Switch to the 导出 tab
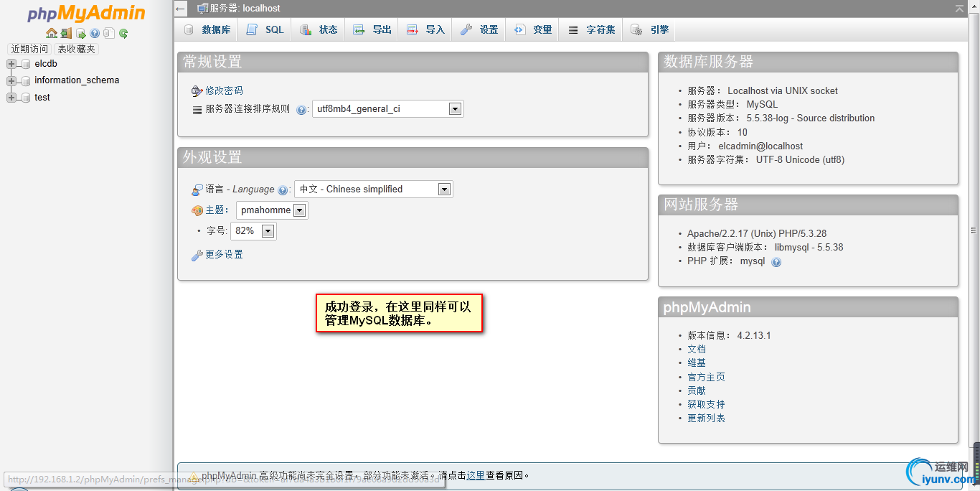Viewport: 980px width, 491px height. click(372, 29)
